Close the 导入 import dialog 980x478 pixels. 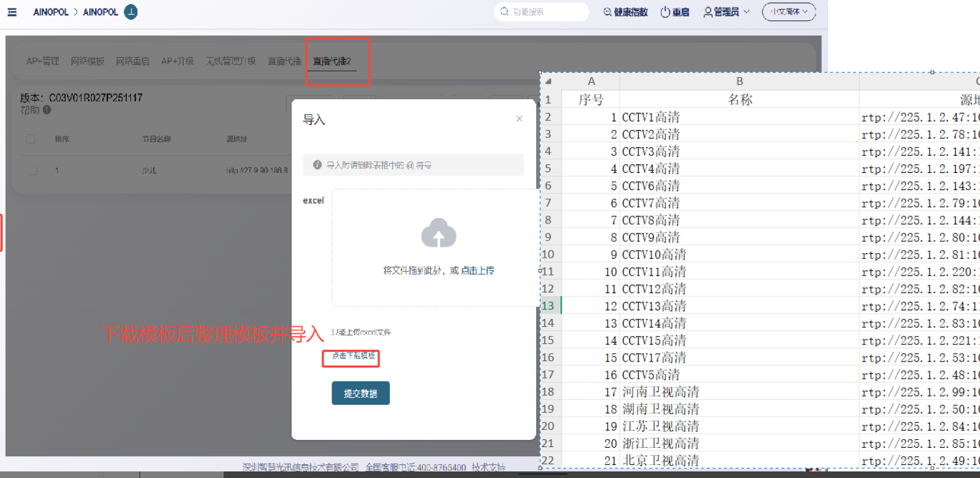coord(520,119)
